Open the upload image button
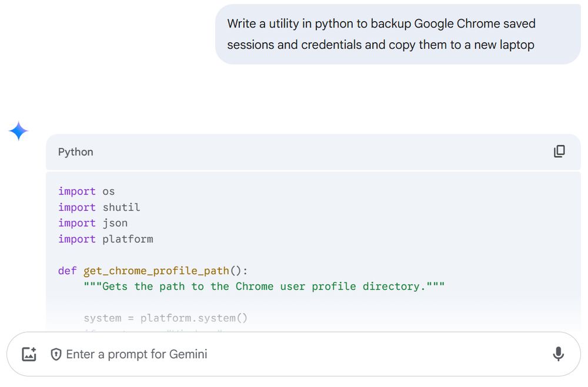Image resolution: width=588 pixels, height=387 pixels. (x=29, y=354)
